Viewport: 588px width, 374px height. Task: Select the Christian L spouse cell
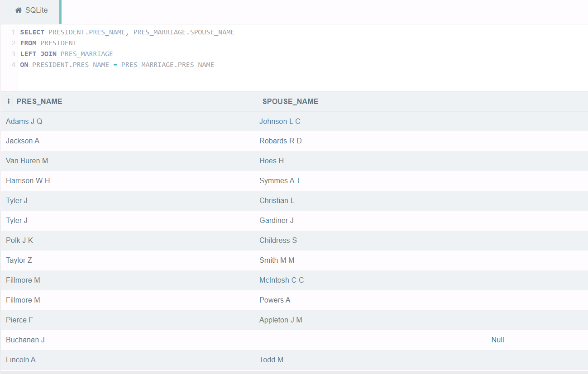tap(421, 201)
